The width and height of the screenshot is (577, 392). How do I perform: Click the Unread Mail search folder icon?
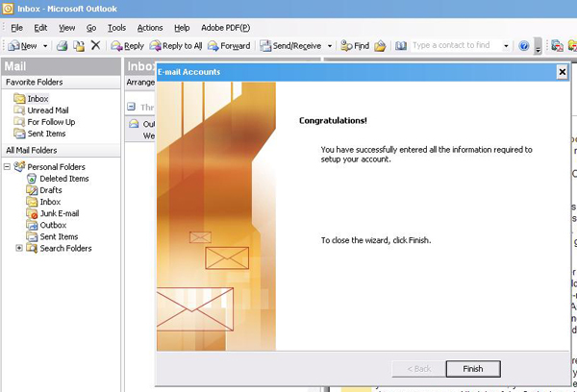(19, 110)
